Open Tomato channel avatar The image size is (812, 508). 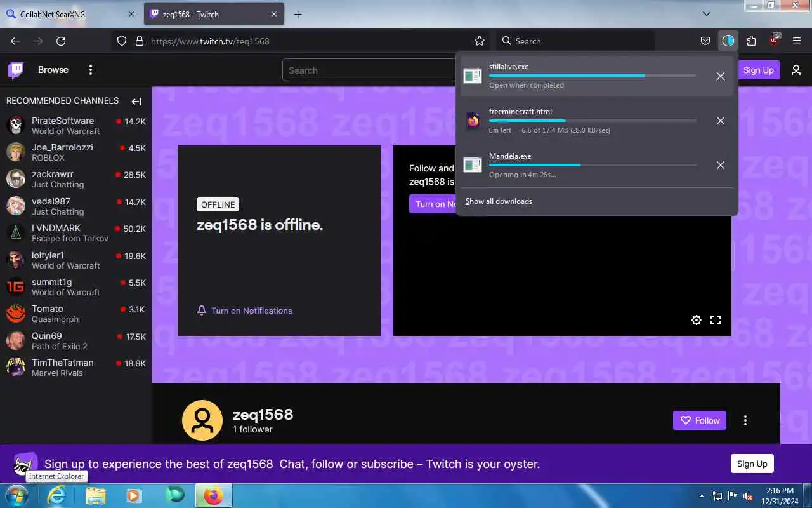pyautogui.click(x=16, y=313)
